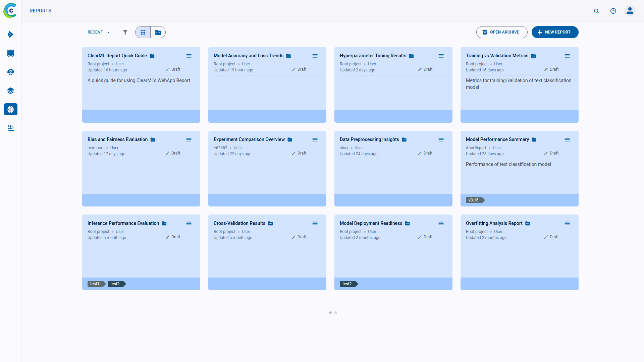Select the v3.15 tag on Model Performance Summary

tap(474, 200)
